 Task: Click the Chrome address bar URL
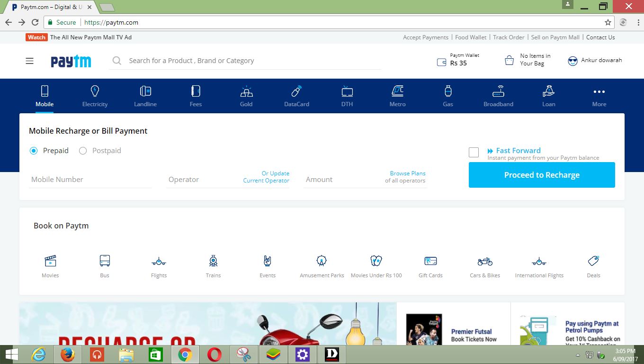point(111,22)
